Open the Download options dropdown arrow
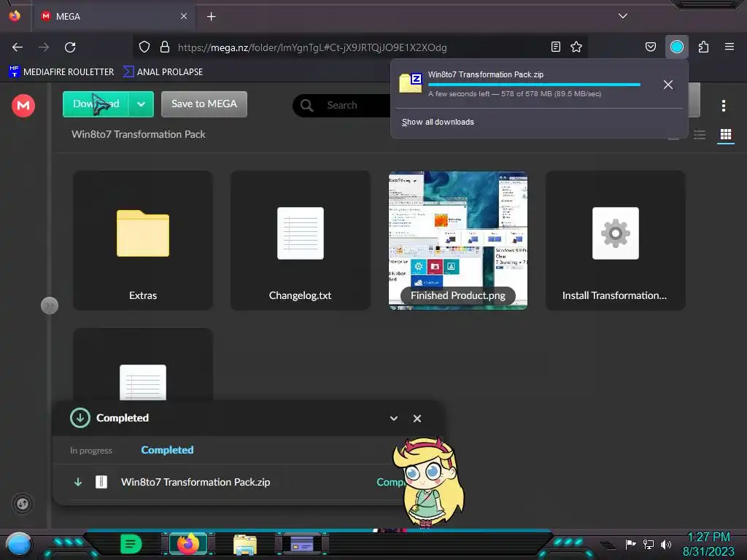Viewport: 747px width, 560px height. tap(141, 104)
